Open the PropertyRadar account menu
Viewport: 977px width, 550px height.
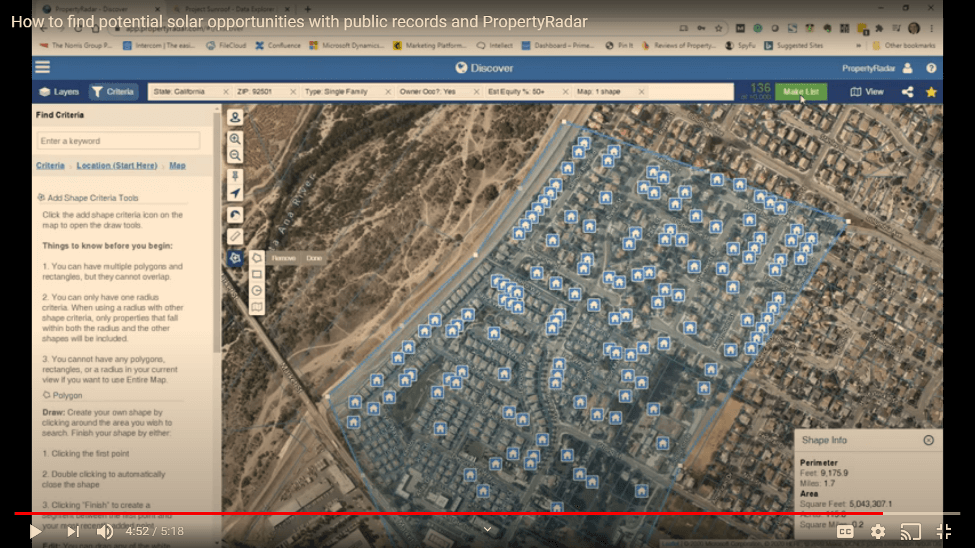coord(877,68)
